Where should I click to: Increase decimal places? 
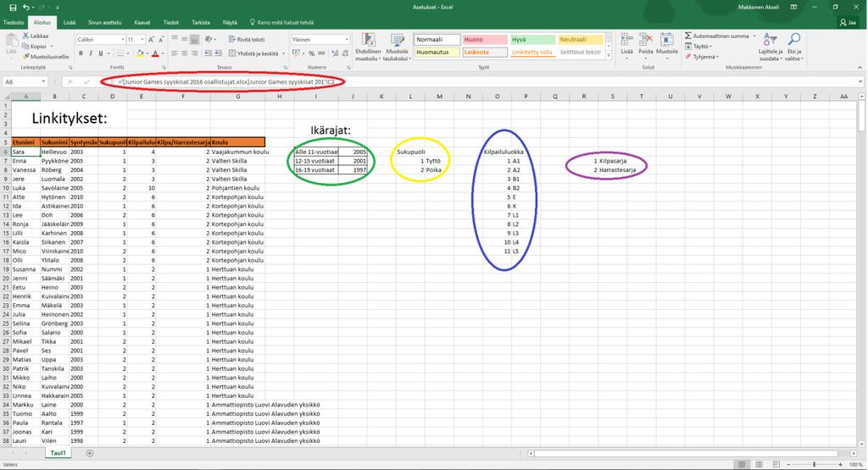pyautogui.click(x=334, y=53)
